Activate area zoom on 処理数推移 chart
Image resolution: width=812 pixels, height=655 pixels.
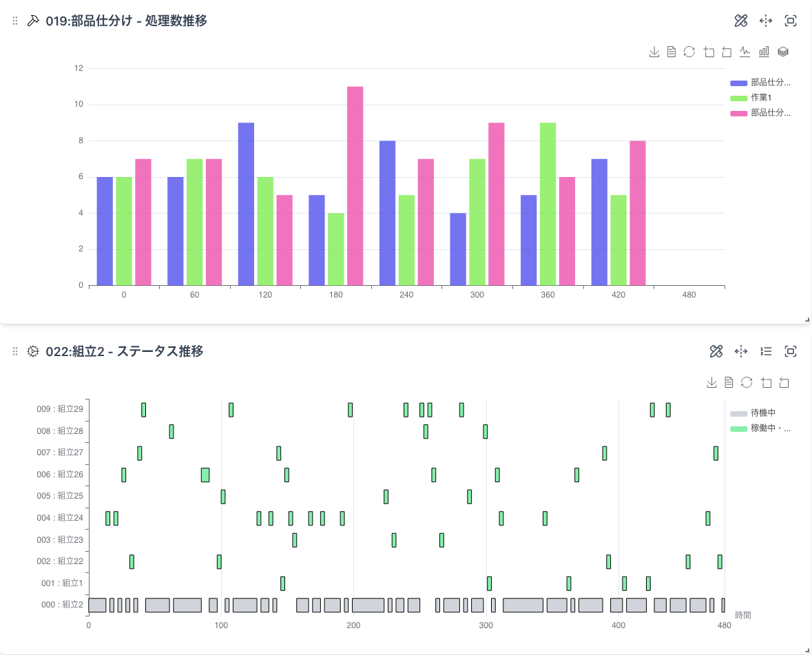point(709,52)
